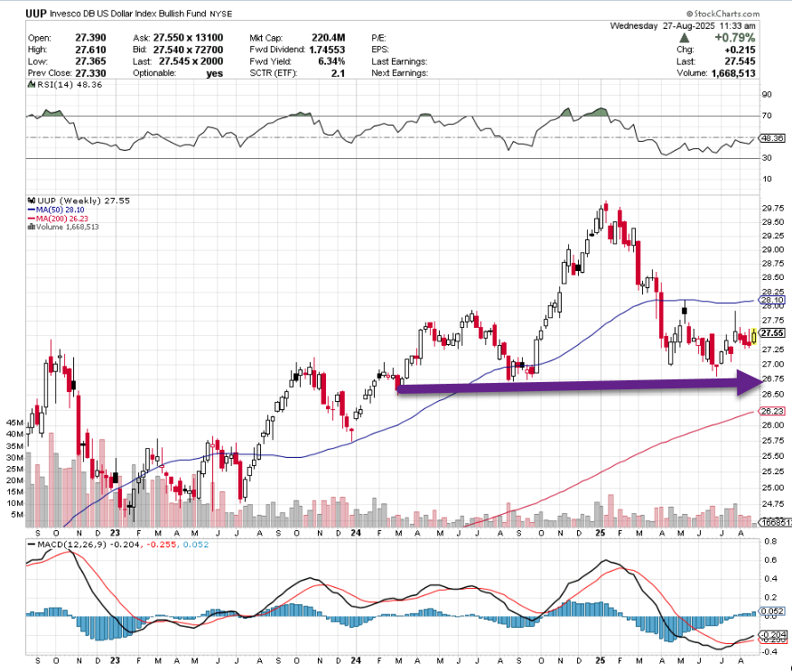The height and width of the screenshot is (672, 792).
Task: Click the MA(200) 26.23 legend entry
Action: click(x=62, y=219)
